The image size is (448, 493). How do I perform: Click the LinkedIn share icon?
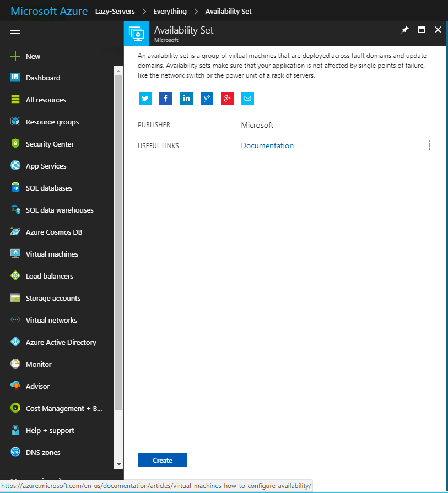coord(186,99)
